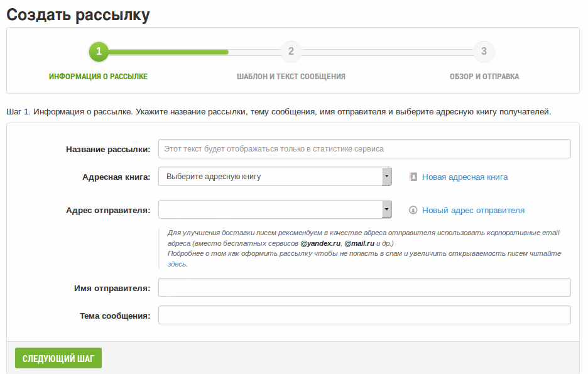This screenshot has width=588, height=374.
Task: Open the Новая адресная книга link
Action: (x=465, y=177)
